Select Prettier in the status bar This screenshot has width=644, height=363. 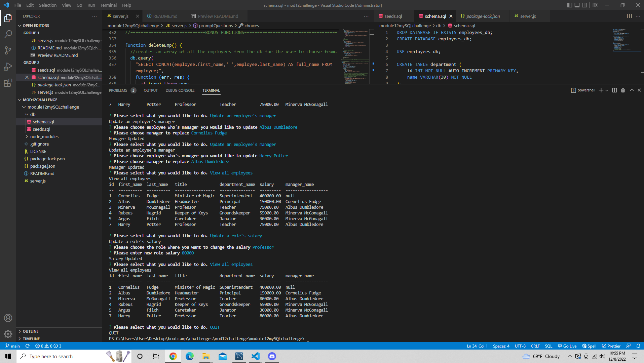click(611, 346)
